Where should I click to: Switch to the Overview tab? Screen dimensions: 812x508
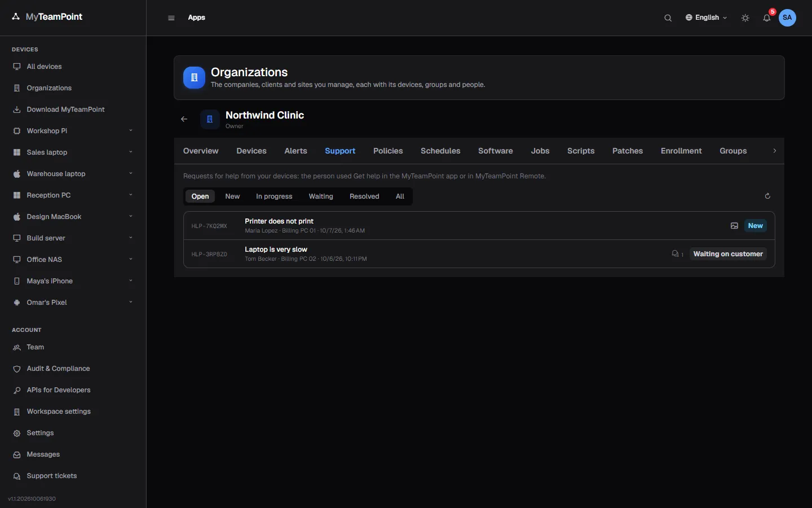point(201,151)
